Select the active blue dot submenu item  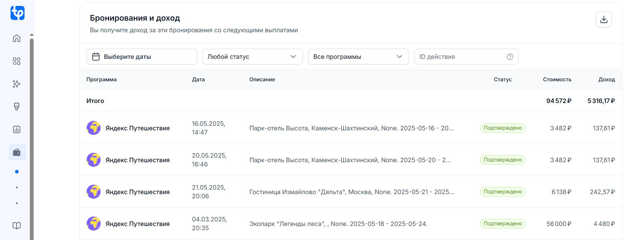click(17, 172)
